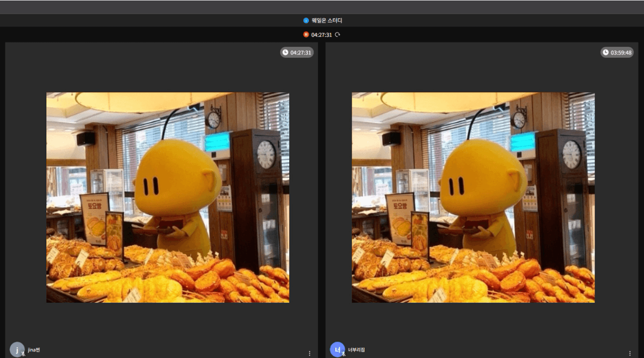Open the more options menu in 너부리짐's tile
This screenshot has width=644, height=358.
pyautogui.click(x=629, y=353)
